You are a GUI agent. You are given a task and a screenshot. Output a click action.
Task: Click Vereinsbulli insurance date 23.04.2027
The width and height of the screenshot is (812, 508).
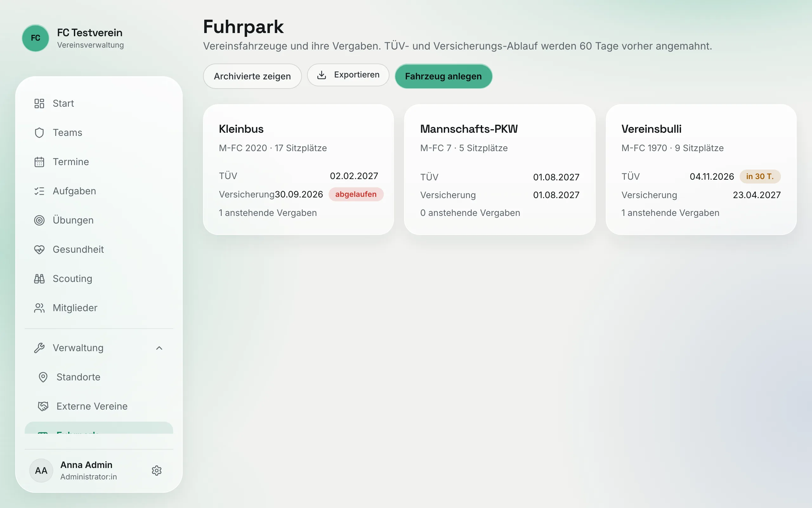tap(756, 195)
